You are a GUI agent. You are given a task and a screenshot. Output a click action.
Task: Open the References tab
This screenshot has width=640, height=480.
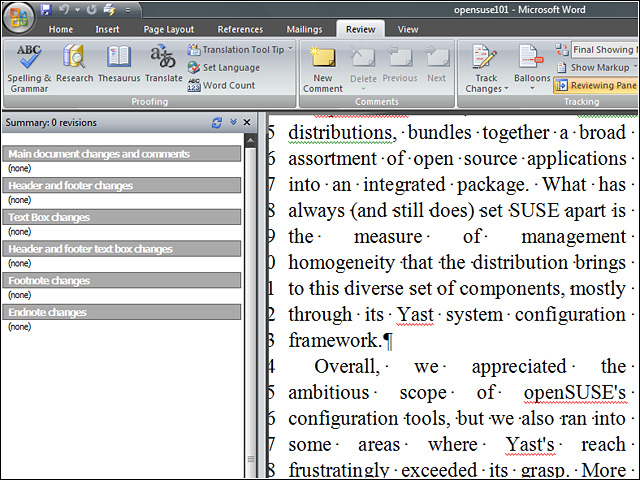(240, 29)
